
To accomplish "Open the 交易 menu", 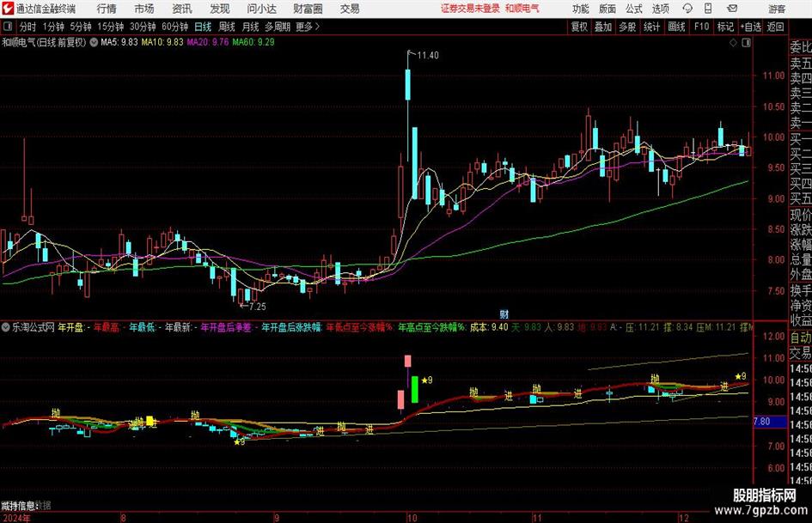I will click(x=350, y=9).
